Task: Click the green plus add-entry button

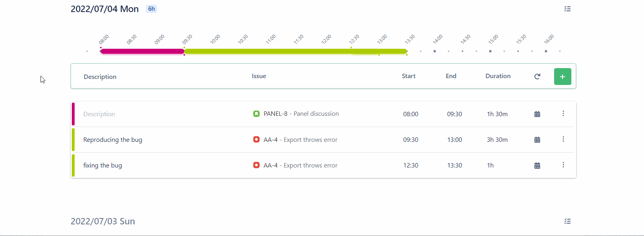Action: pyautogui.click(x=563, y=77)
